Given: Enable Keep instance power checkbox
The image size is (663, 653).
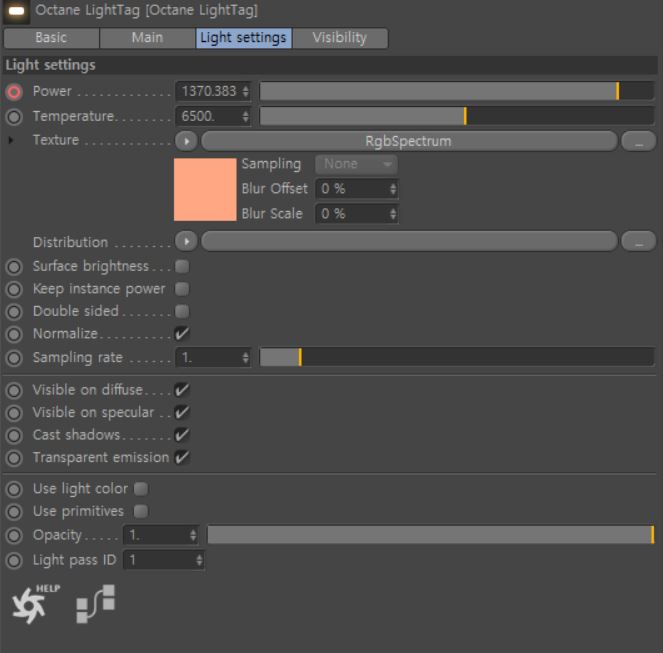Looking at the screenshot, I should tap(182, 289).
